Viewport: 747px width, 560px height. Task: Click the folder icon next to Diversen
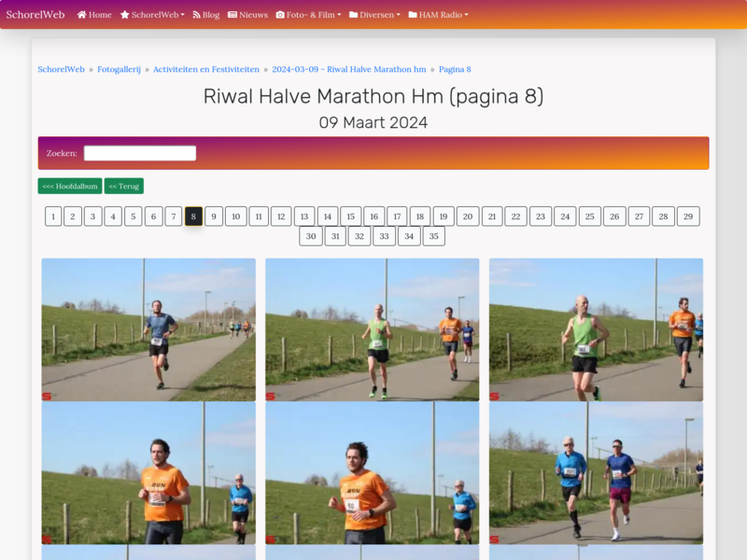pyautogui.click(x=354, y=15)
